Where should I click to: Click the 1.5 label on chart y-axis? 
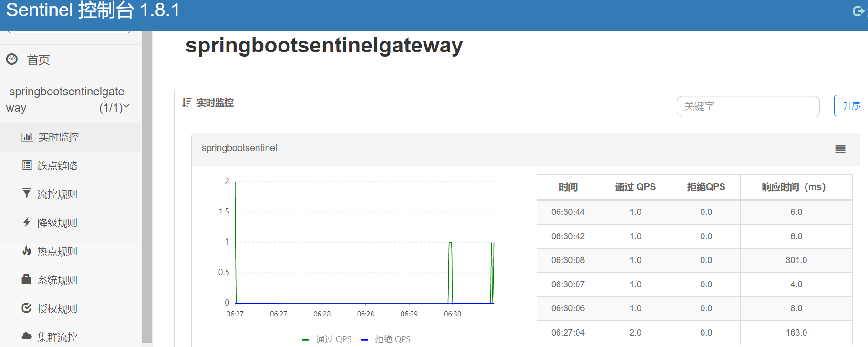pos(224,212)
